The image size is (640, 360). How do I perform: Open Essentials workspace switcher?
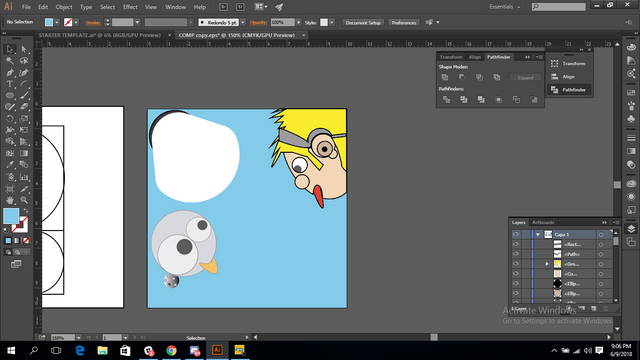pyautogui.click(x=505, y=7)
